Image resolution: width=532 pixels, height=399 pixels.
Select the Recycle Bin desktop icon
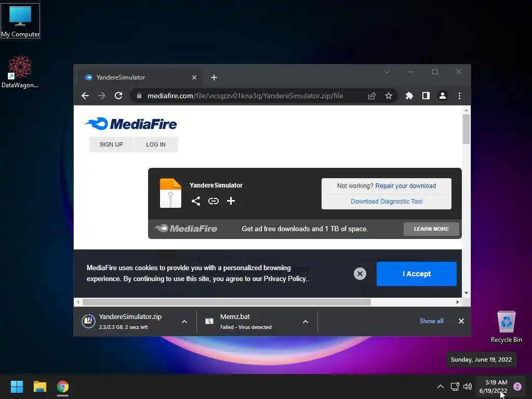pyautogui.click(x=506, y=327)
